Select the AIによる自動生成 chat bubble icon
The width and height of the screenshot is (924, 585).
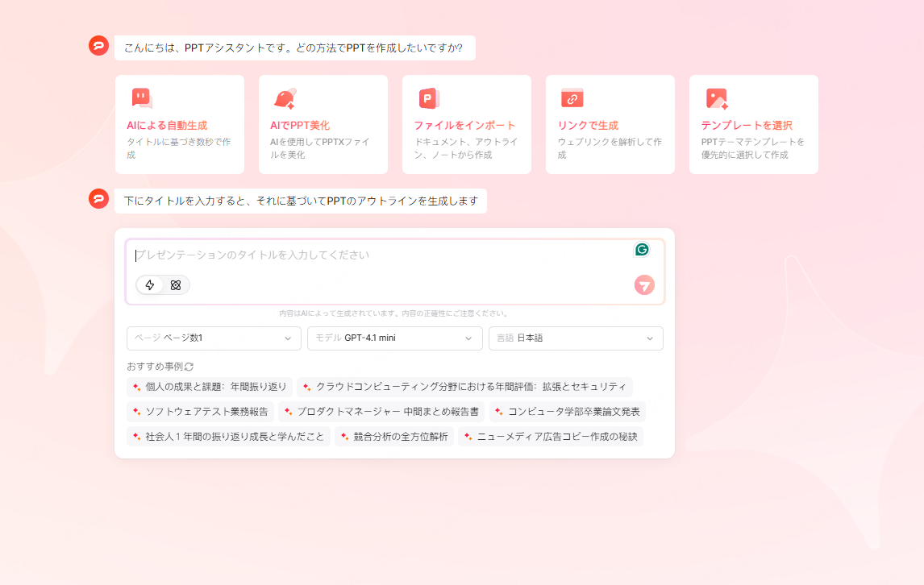(141, 97)
